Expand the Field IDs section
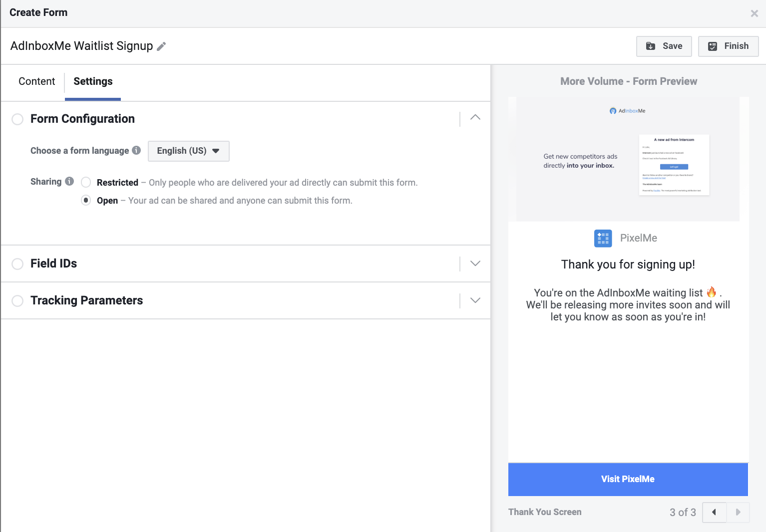Image resolution: width=766 pixels, height=532 pixels. (475, 264)
